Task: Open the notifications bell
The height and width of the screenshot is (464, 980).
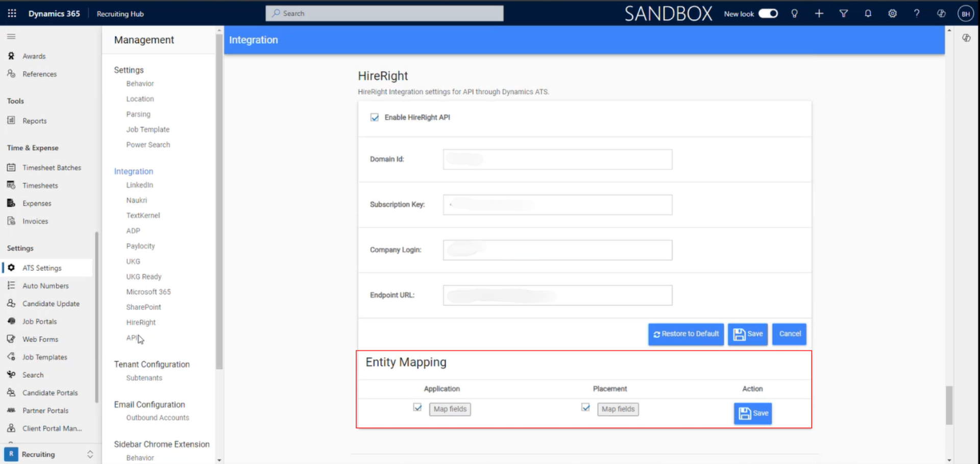Action: tap(868, 14)
